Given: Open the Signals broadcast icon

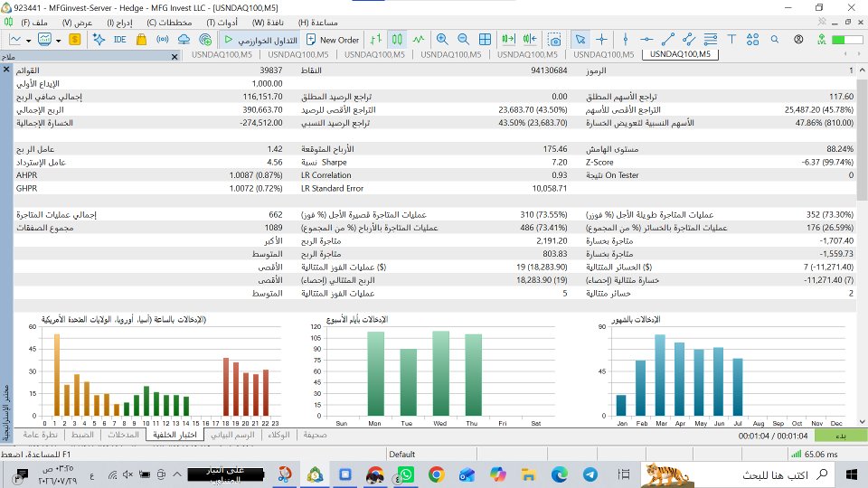Looking at the screenshot, I should coord(162,39).
